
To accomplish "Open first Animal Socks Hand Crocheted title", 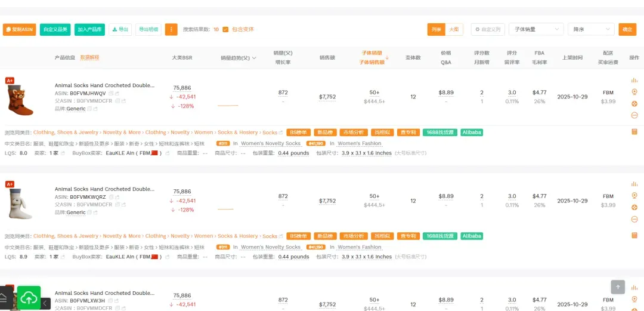I will click(105, 85).
